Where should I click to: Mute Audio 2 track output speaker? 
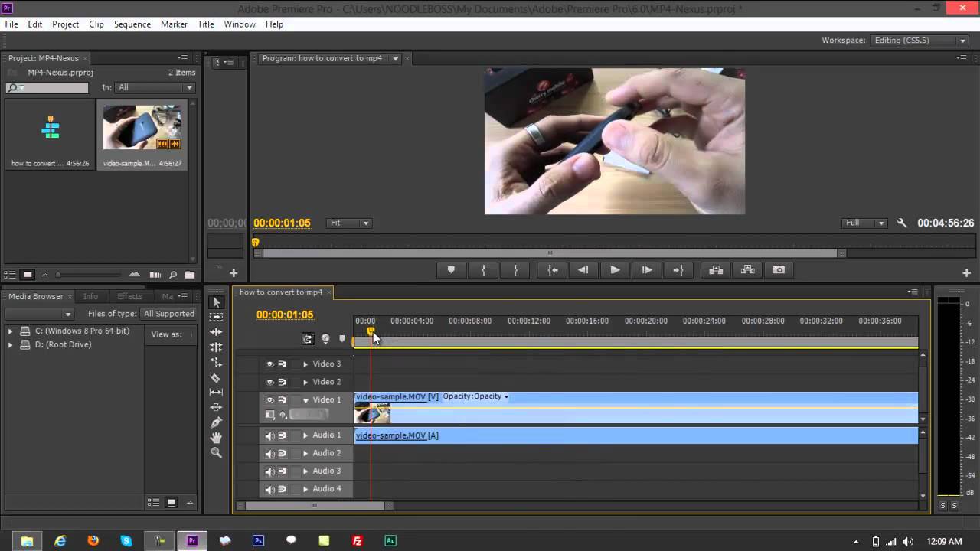[269, 453]
